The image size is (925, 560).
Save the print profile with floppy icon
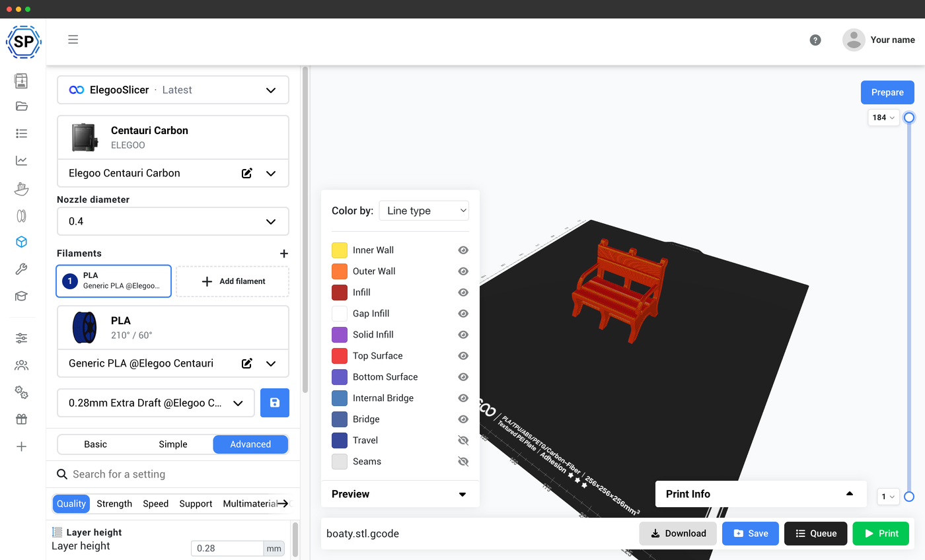coord(275,403)
